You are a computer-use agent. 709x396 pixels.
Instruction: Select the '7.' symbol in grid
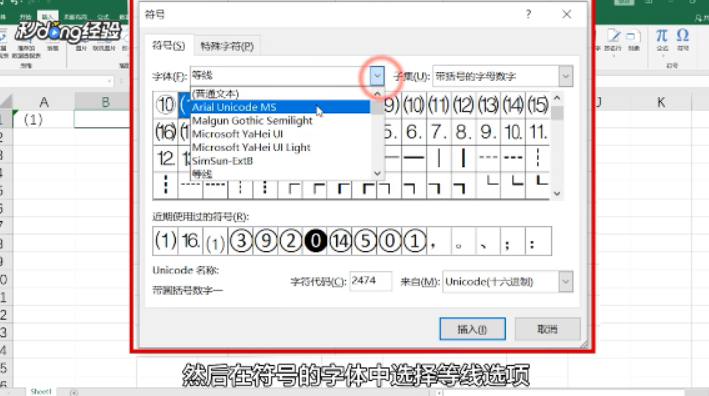pos(438,132)
